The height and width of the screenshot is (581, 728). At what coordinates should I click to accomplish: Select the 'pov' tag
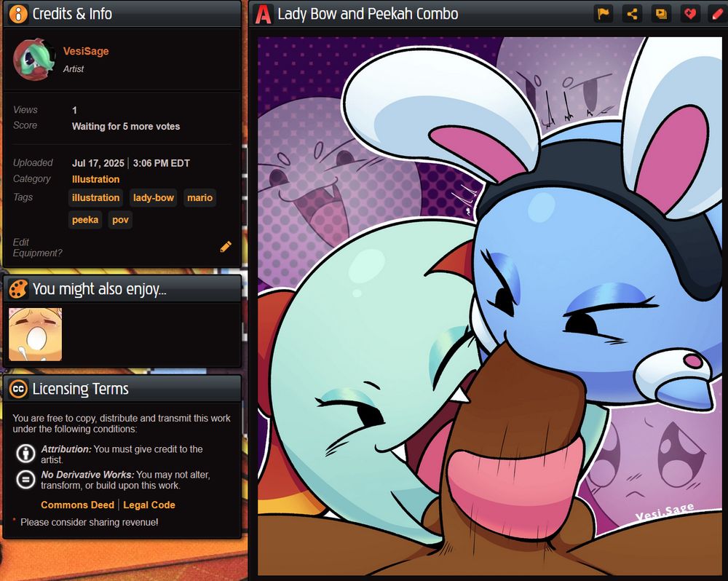pyautogui.click(x=120, y=220)
